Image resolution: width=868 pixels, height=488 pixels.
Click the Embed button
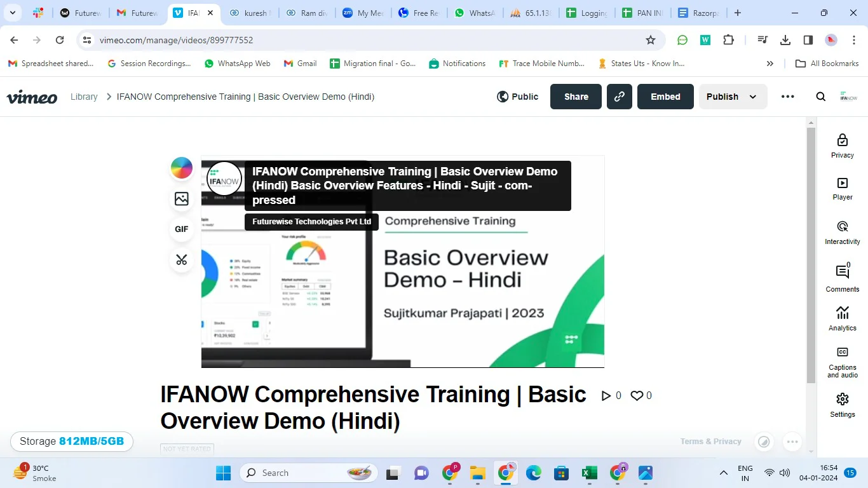665,97
